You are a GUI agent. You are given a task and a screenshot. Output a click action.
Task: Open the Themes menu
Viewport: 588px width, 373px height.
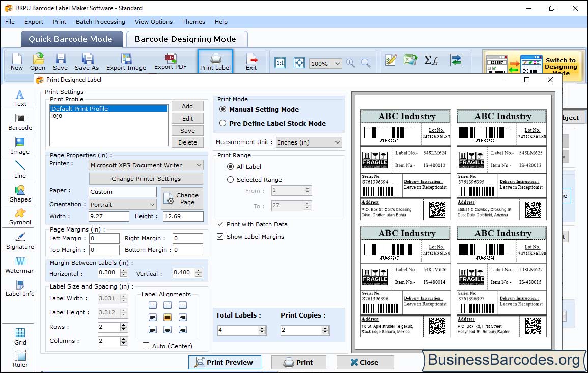coord(193,22)
